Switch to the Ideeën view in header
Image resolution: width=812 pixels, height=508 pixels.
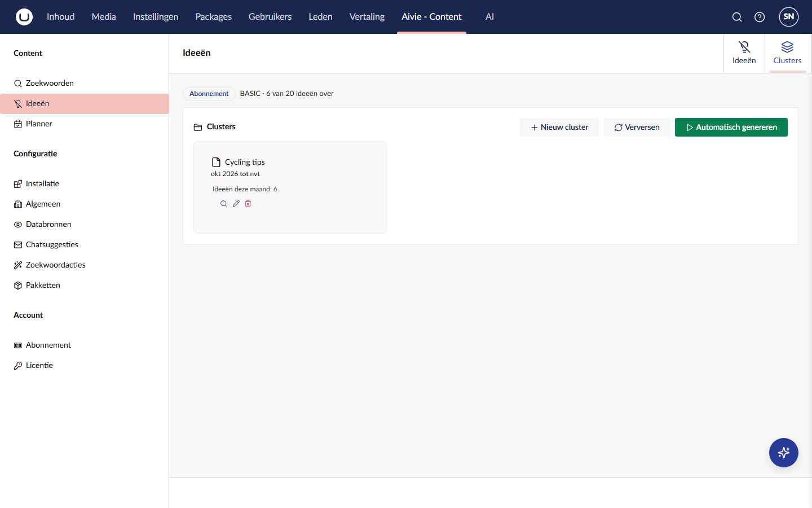coord(744,53)
